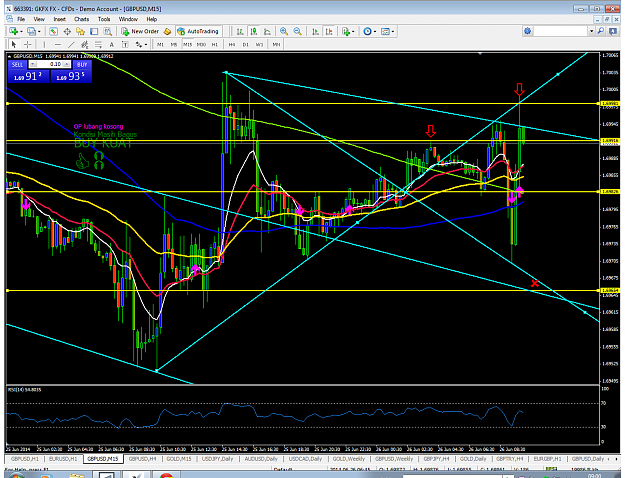
Task: Switch to W1 timeframe
Action: click(259, 45)
